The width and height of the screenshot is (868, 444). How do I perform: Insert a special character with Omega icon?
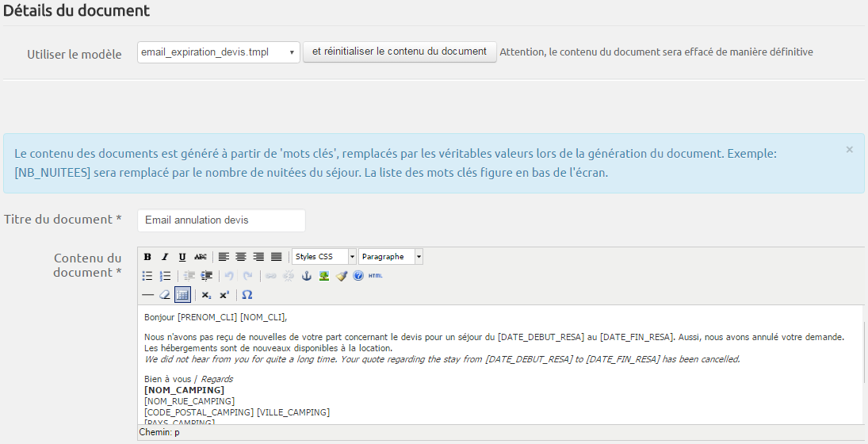click(247, 295)
